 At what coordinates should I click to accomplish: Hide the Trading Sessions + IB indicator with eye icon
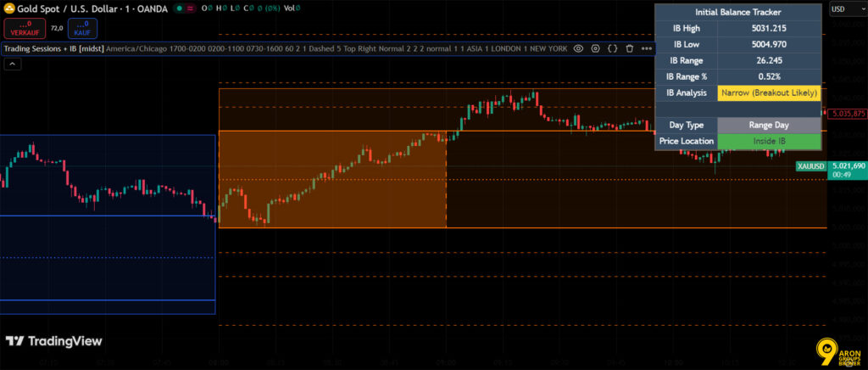coord(578,48)
